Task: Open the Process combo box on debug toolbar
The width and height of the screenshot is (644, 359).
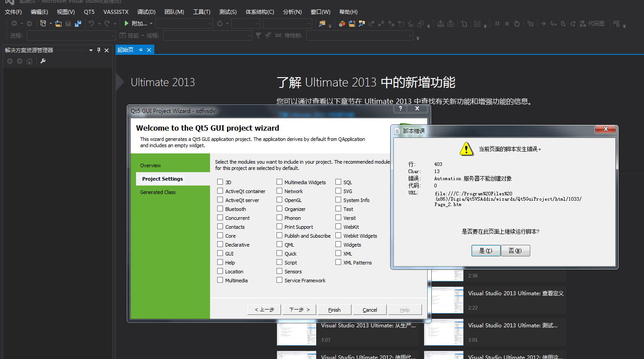Action: tap(71, 35)
